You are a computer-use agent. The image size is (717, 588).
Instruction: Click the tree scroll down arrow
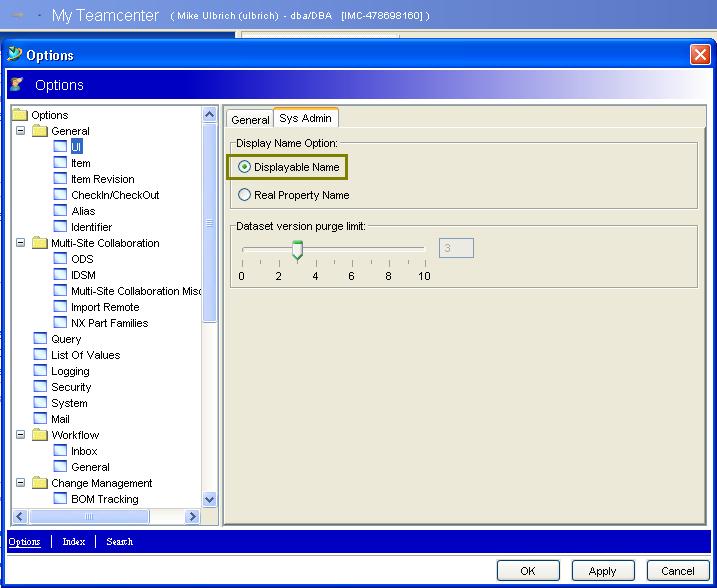[209, 499]
